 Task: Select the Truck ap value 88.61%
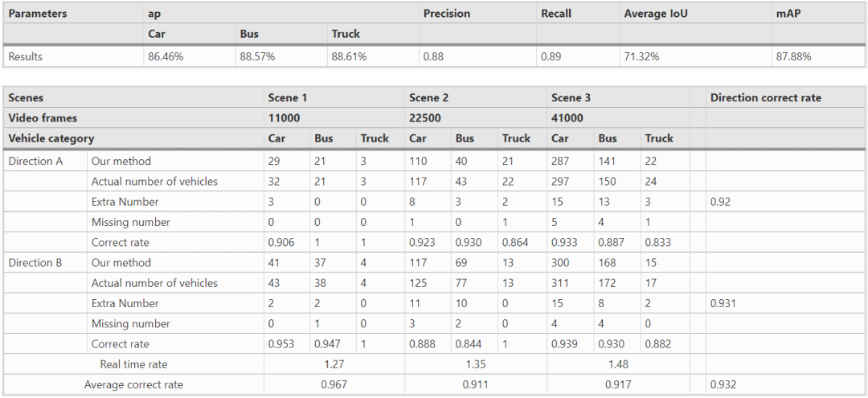(x=349, y=56)
